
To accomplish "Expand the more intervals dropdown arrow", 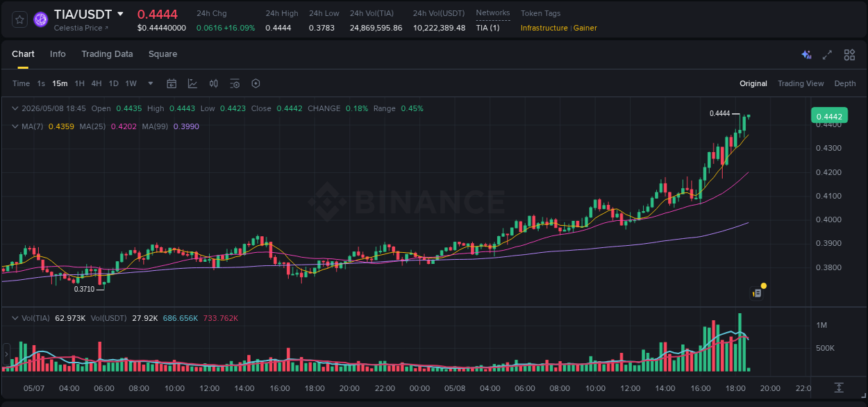I will tap(151, 83).
